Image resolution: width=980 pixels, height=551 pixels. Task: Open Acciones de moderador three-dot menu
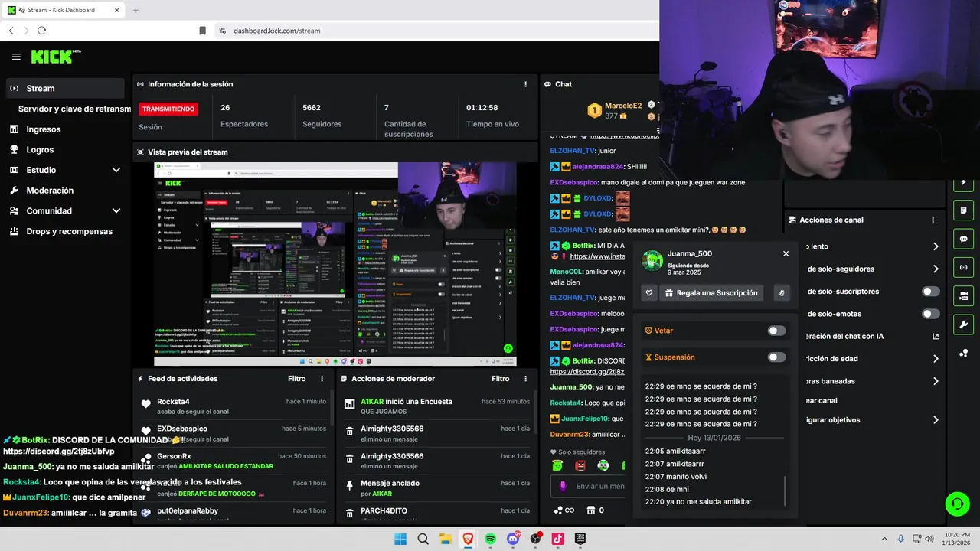[x=525, y=379]
